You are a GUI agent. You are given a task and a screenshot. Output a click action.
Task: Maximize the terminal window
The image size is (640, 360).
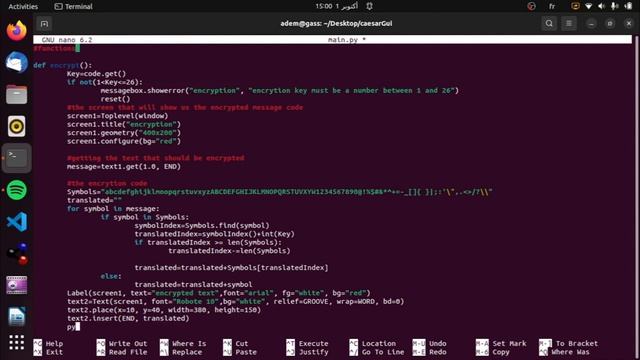point(610,24)
